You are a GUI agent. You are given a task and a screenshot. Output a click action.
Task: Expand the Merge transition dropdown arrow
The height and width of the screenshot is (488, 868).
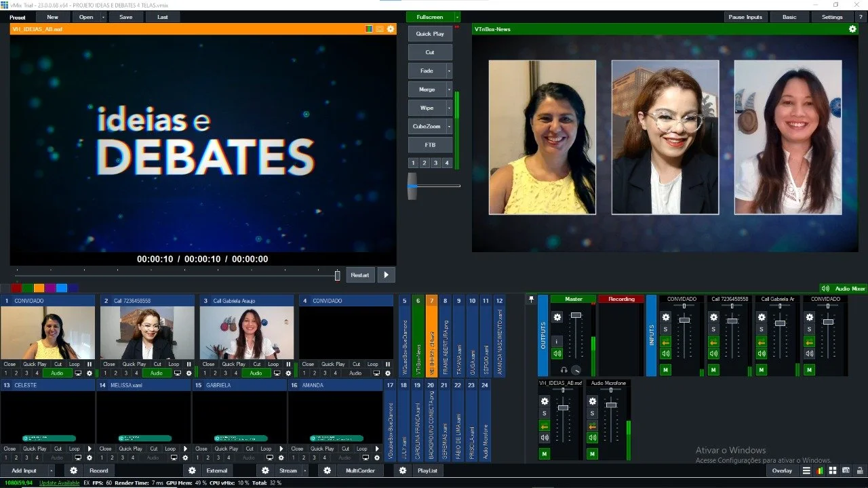[449, 89]
